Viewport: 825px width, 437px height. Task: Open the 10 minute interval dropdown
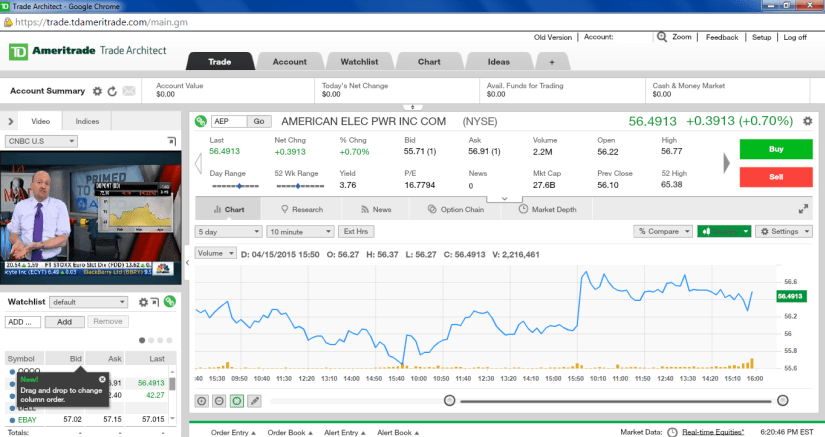click(x=300, y=231)
